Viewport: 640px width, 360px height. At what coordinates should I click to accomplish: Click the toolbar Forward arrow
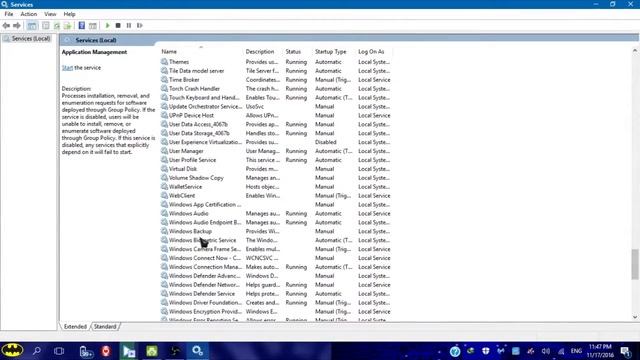point(17,25)
